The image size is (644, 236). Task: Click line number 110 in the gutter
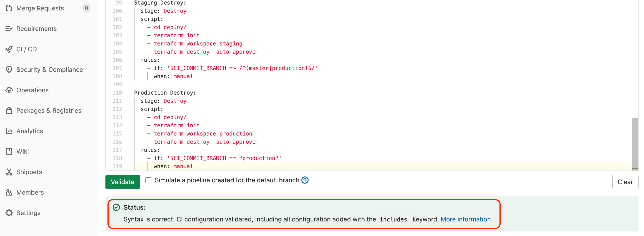[117, 93]
